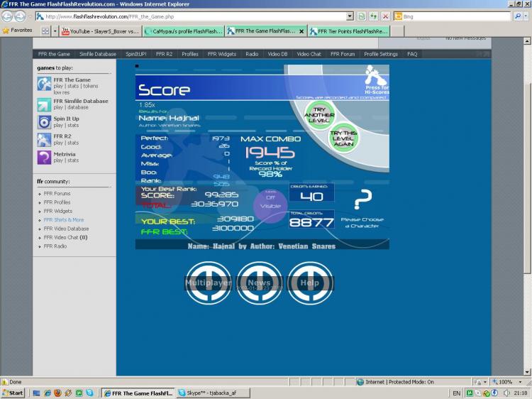Click the Metrivia game icon
The height and width of the screenshot is (399, 532).
tap(44, 157)
